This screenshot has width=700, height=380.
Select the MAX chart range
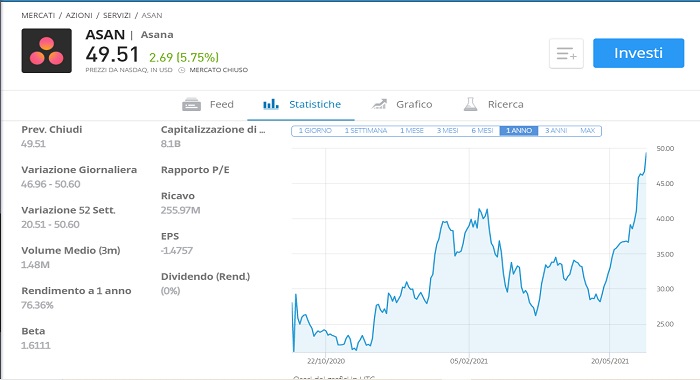[588, 131]
